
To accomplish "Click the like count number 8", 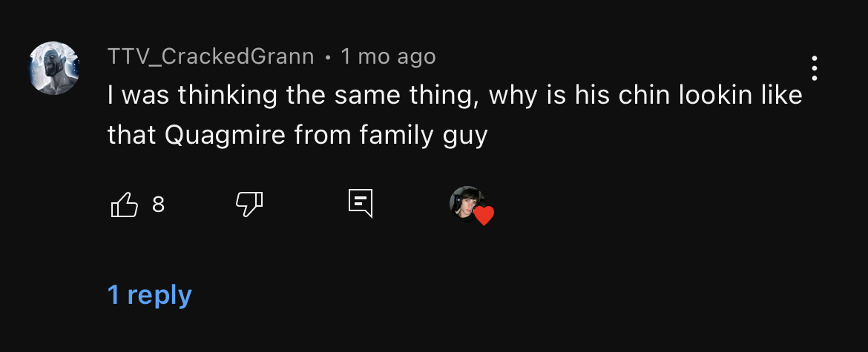I will click(158, 205).
